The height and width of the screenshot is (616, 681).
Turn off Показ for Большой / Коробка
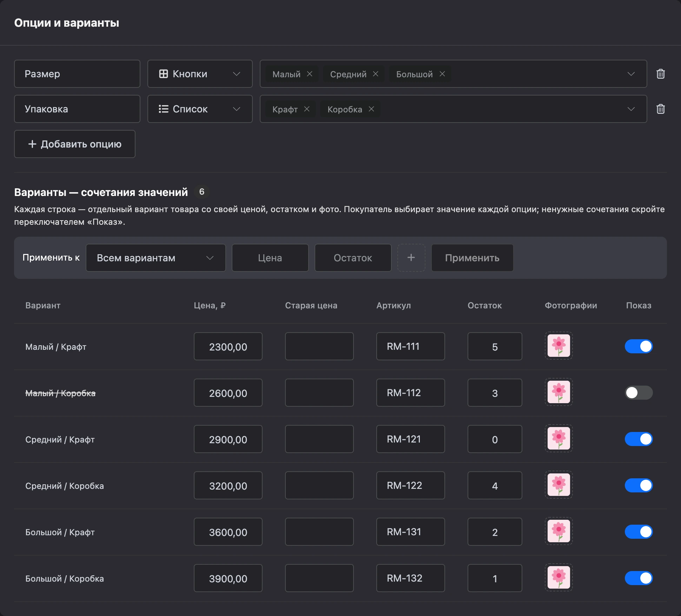[639, 578]
